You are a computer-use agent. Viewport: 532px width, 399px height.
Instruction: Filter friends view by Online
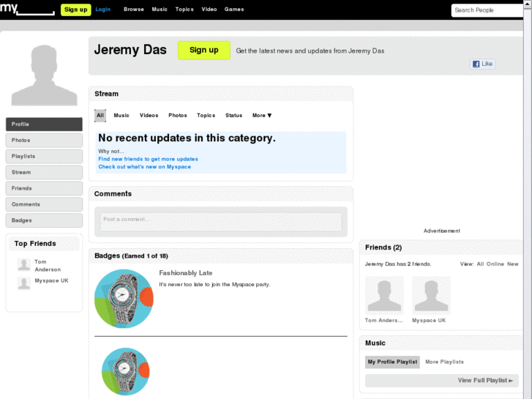pos(495,264)
